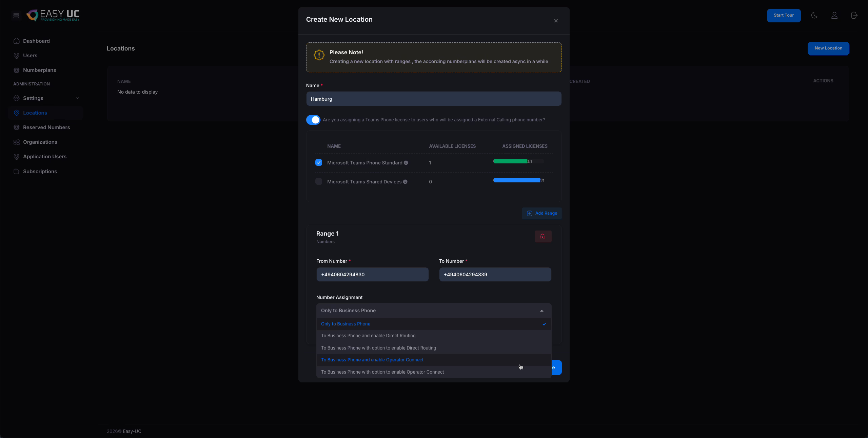Screen dimensions: 868x438
Task: Select To Business Phone and enable Operator Connect
Action: pos(372,360)
